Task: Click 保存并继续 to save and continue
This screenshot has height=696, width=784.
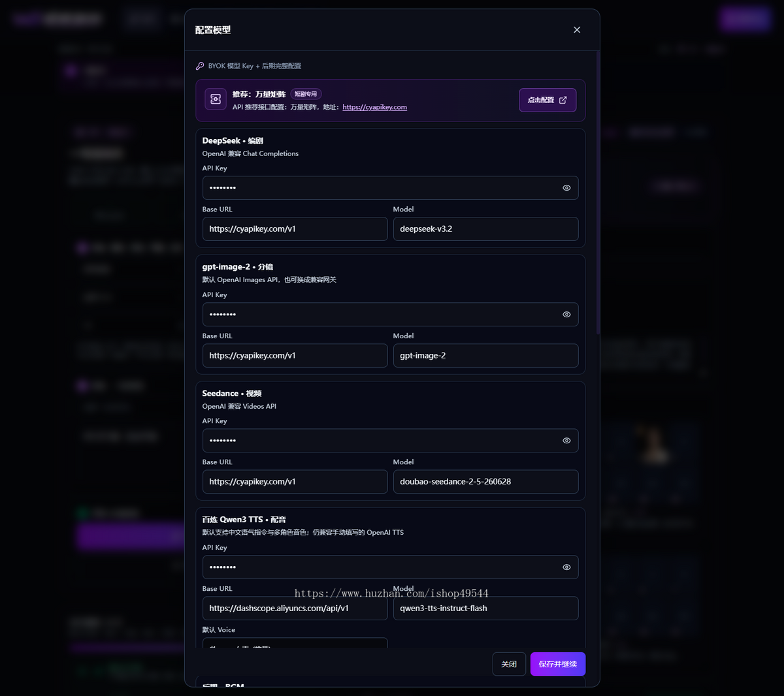Action: coord(558,664)
